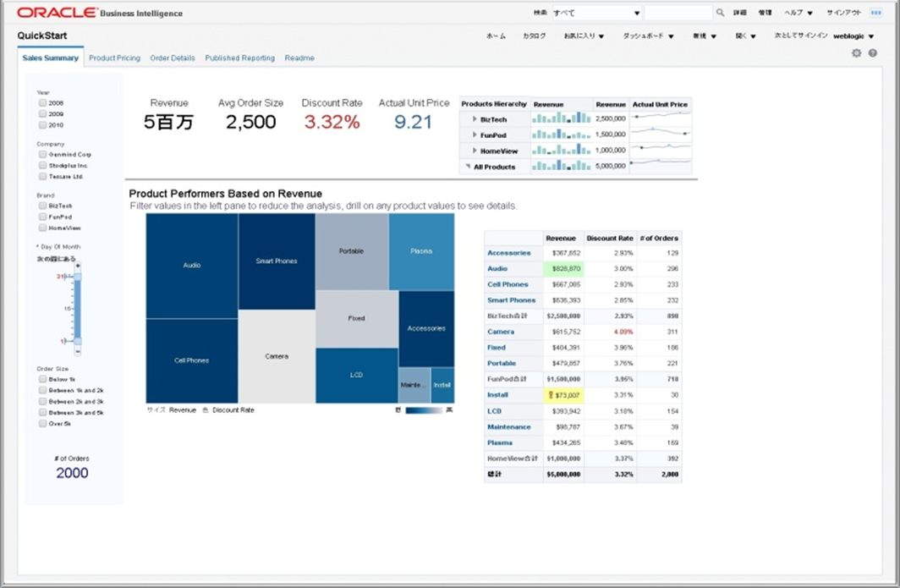Click the upper handle of Day Of Month slider

[x=78, y=277]
